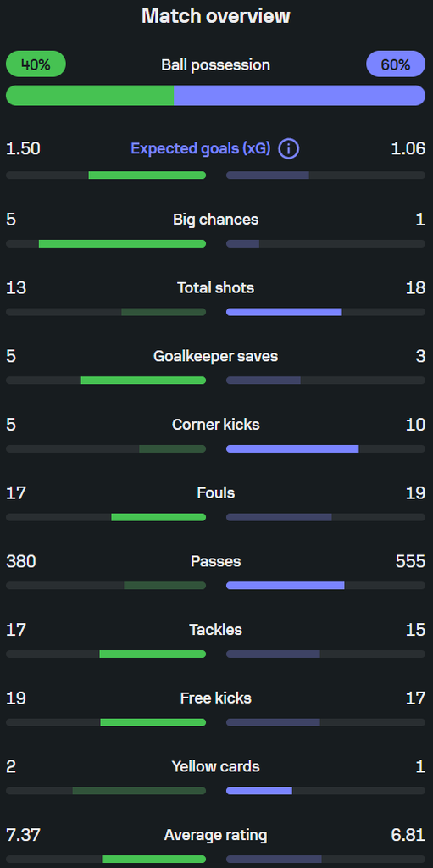Click the Total shots label
The image size is (433, 868).
click(x=216, y=288)
